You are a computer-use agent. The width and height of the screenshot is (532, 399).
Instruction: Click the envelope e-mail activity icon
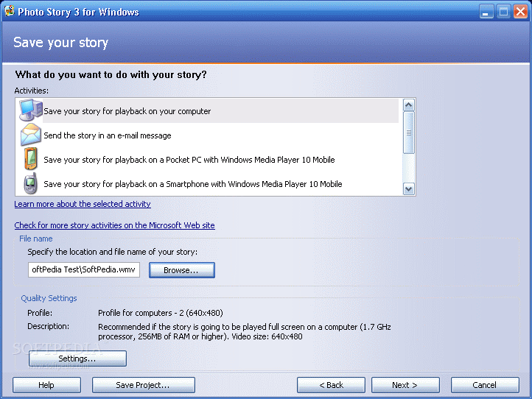tap(30, 135)
